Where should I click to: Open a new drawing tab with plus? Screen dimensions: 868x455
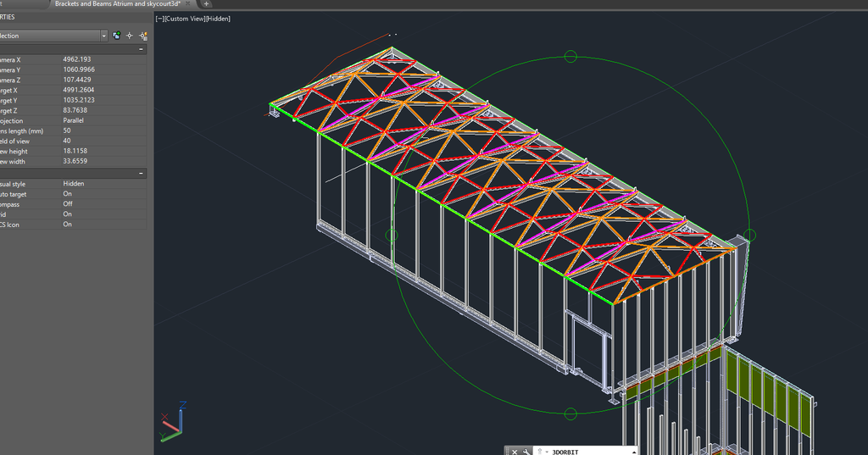(x=207, y=4)
